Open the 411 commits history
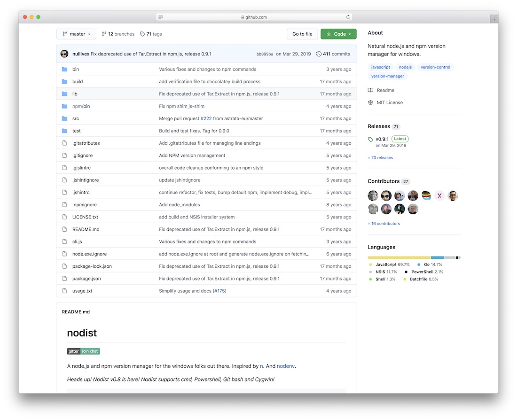Viewport: 517px width, 420px height. 333,54
